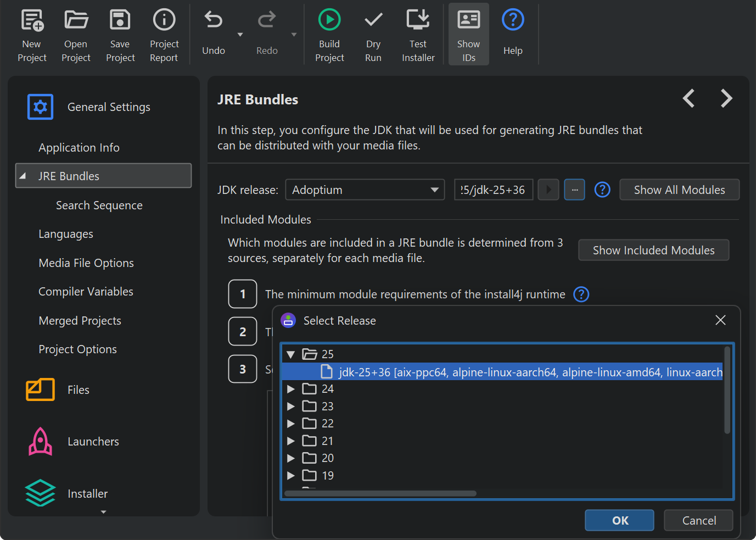This screenshot has height=540, width=756.
Task: Click the Dry Run checkmark icon
Action: tap(373, 21)
